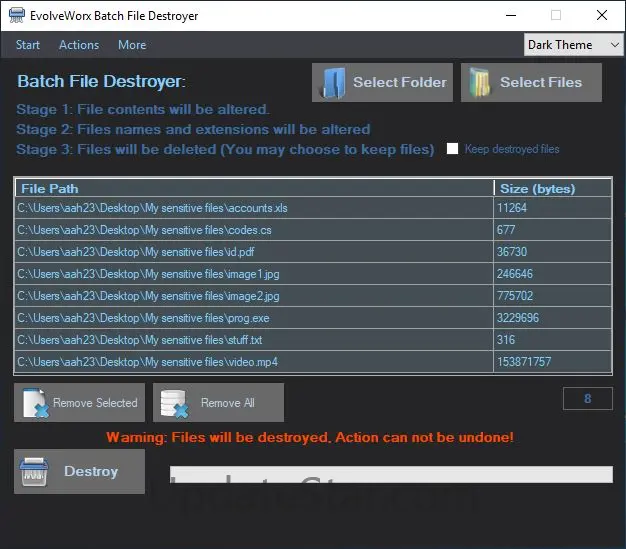The width and height of the screenshot is (626, 549).
Task: Click the blue folder icon on Select Folder
Action: [334, 83]
